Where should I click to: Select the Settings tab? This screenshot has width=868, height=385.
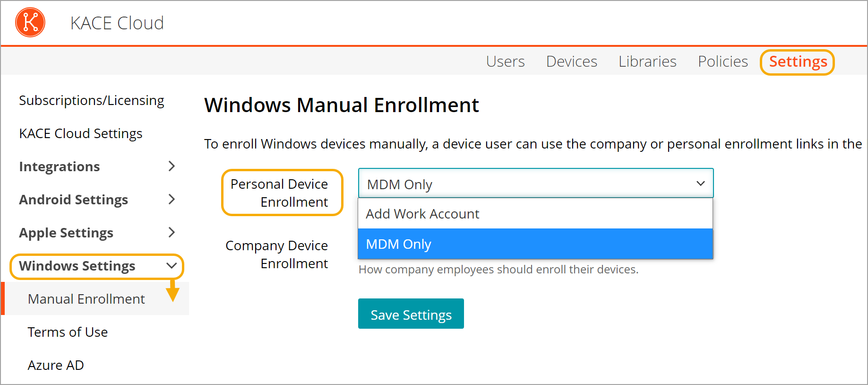(798, 62)
